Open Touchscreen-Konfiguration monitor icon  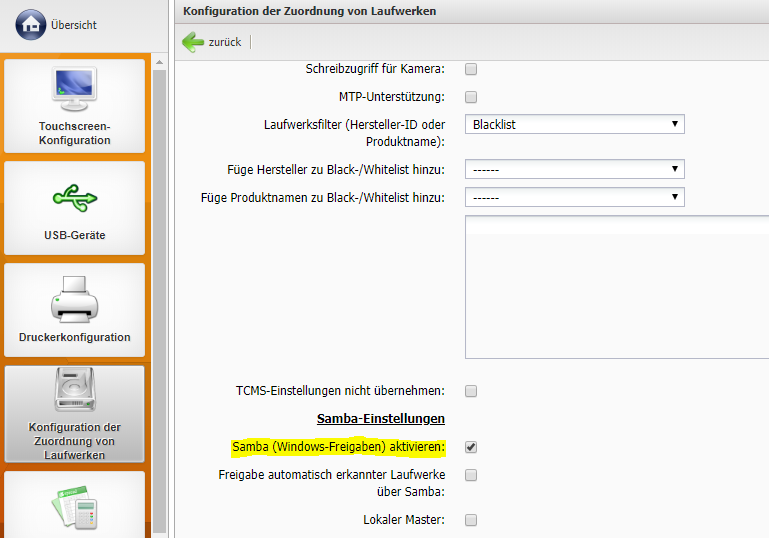[74, 90]
